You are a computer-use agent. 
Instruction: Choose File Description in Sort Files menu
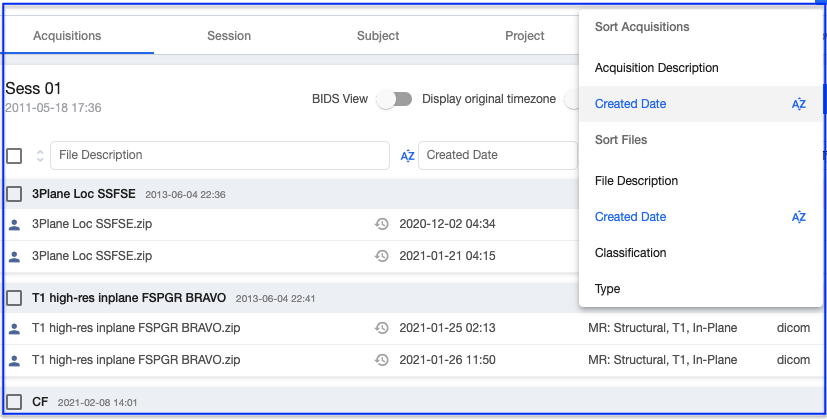click(x=636, y=181)
